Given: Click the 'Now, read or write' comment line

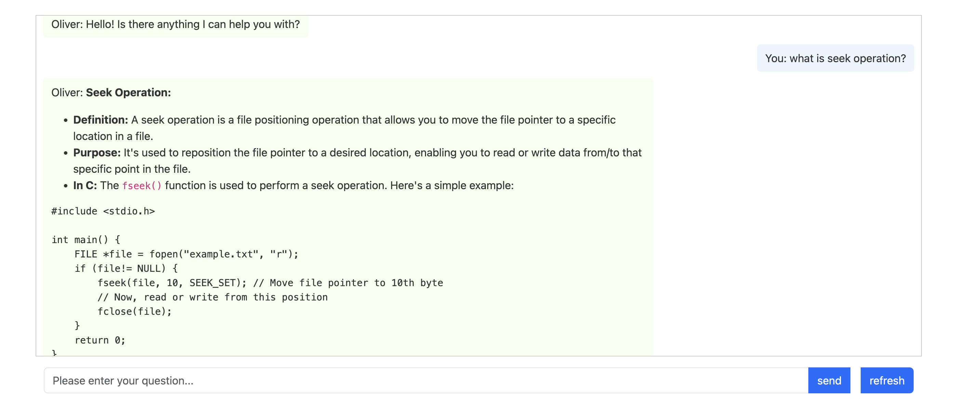Looking at the screenshot, I should pyautogui.click(x=213, y=297).
